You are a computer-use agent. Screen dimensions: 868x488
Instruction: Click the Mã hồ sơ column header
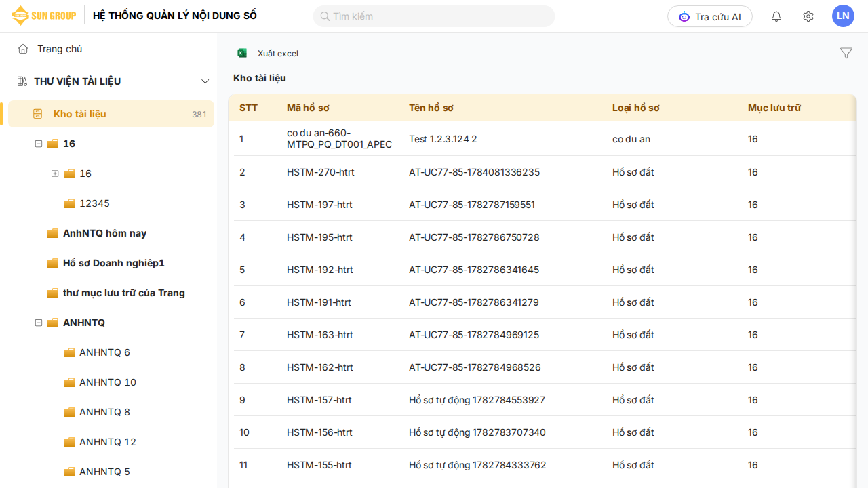coord(308,108)
